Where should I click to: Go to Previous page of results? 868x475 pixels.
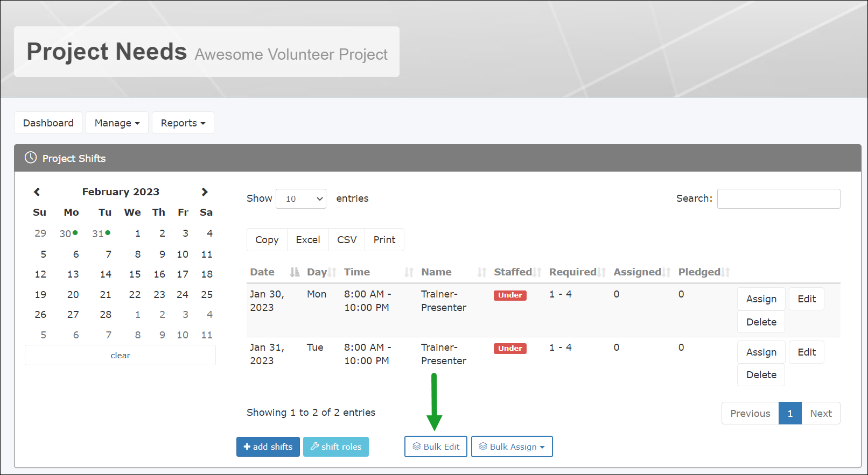(x=750, y=413)
